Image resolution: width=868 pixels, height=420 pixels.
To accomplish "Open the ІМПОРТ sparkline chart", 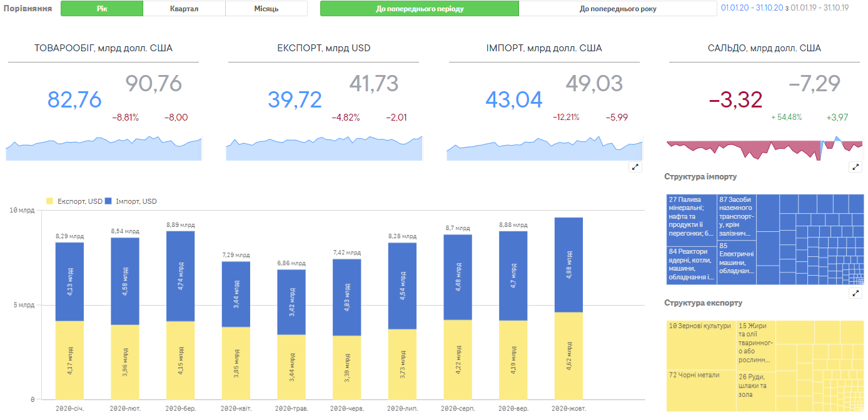I will [x=545, y=148].
